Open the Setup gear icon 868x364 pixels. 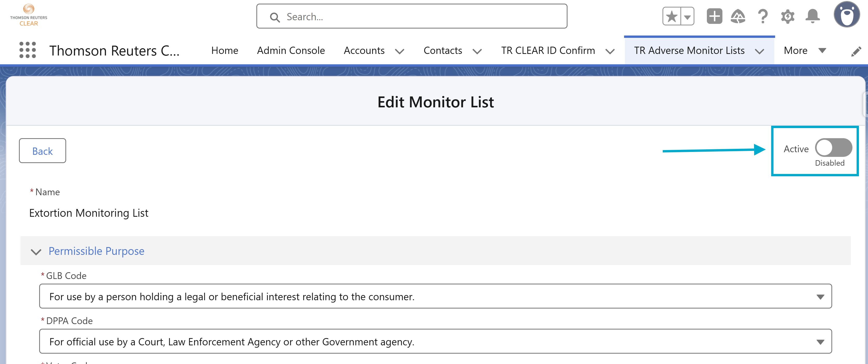click(x=788, y=16)
